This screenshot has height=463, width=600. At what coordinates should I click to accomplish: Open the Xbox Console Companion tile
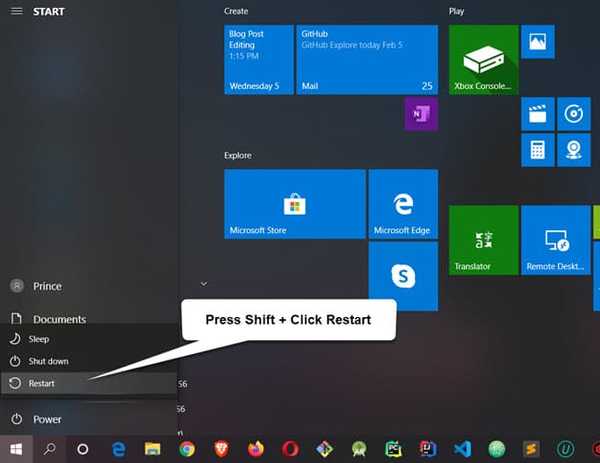483,59
